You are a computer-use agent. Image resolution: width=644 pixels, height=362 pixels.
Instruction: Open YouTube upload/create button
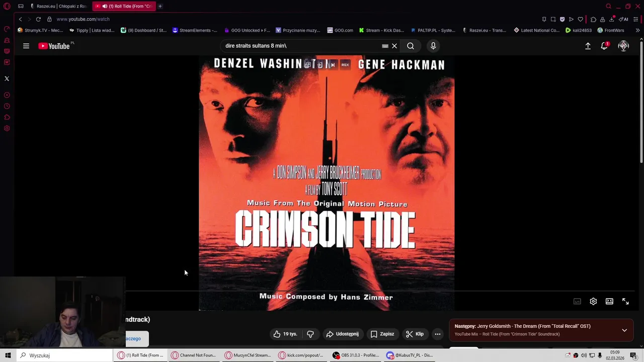pos(588,46)
